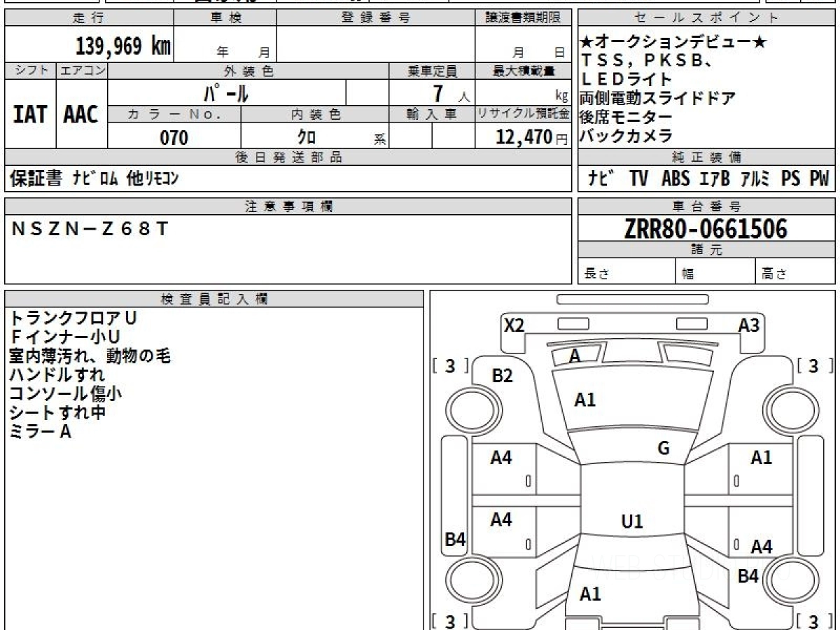Image resolution: width=840 pixels, height=630 pixels.
Task: Select the バックカメラ line
Action: pos(626,136)
